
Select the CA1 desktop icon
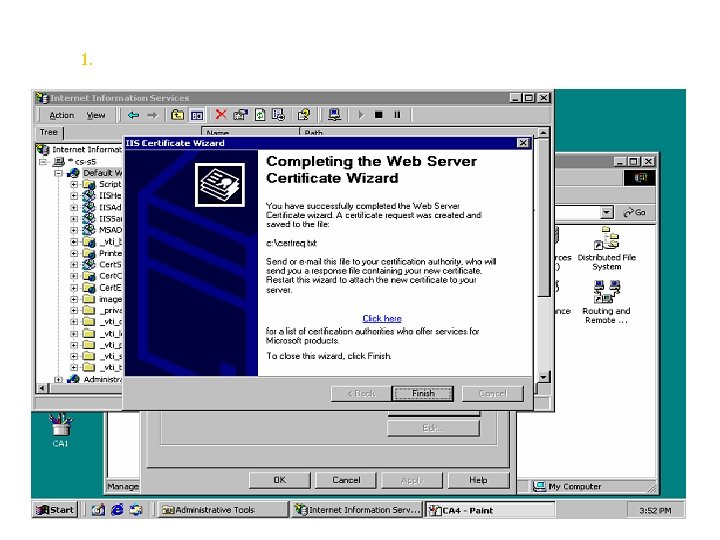point(60,425)
